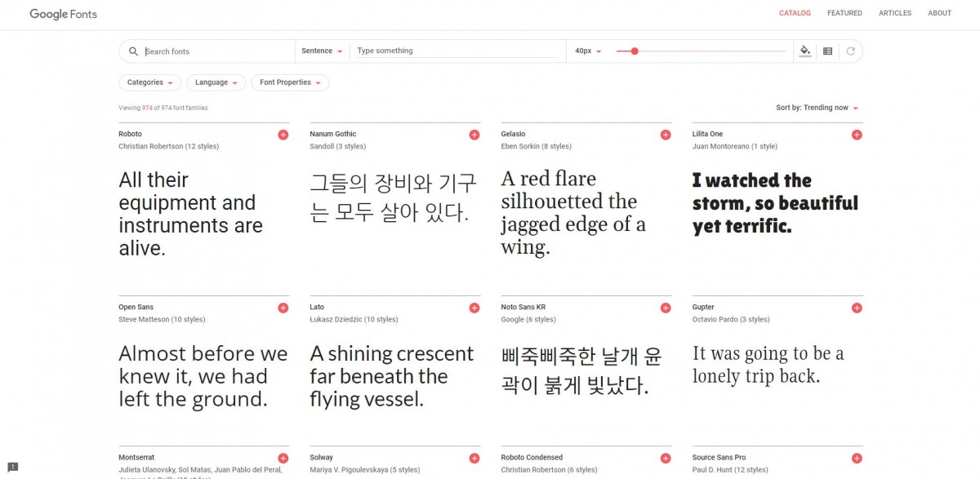Add Solway font to selection
The image size is (980, 479).
(x=474, y=459)
